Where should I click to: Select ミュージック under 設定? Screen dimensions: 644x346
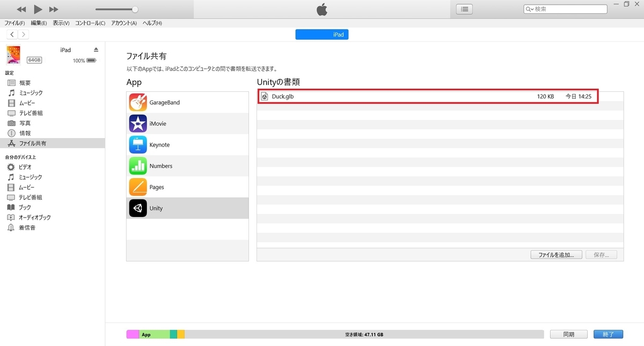(31, 93)
